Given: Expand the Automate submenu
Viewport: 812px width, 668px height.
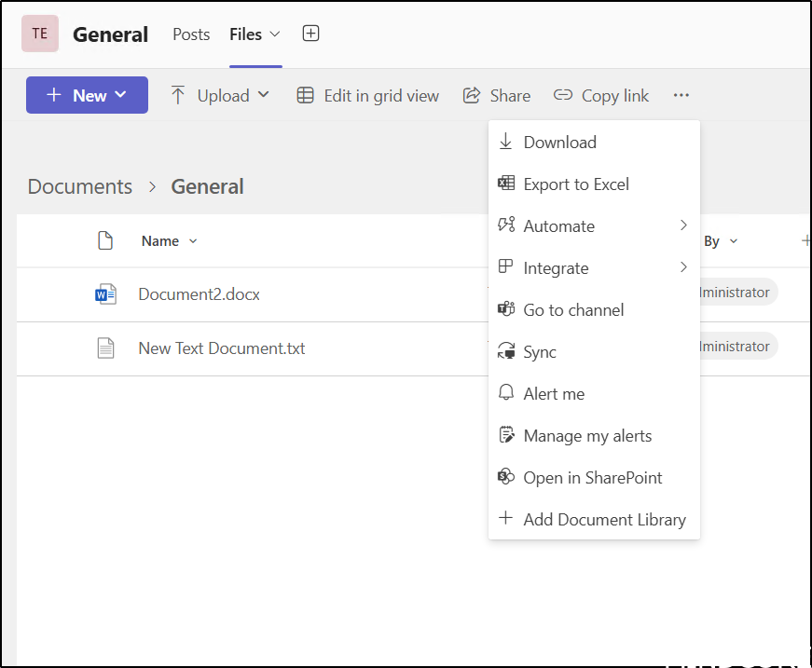Looking at the screenshot, I should click(594, 226).
